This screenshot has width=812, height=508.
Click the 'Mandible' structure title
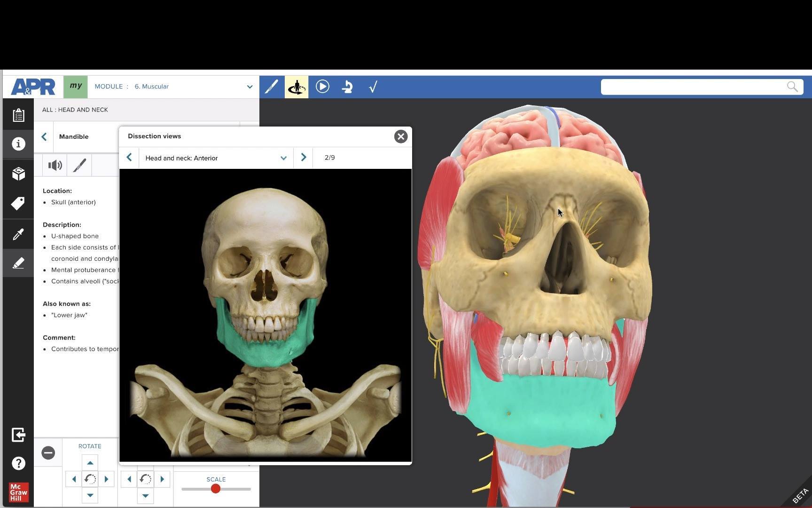74,137
